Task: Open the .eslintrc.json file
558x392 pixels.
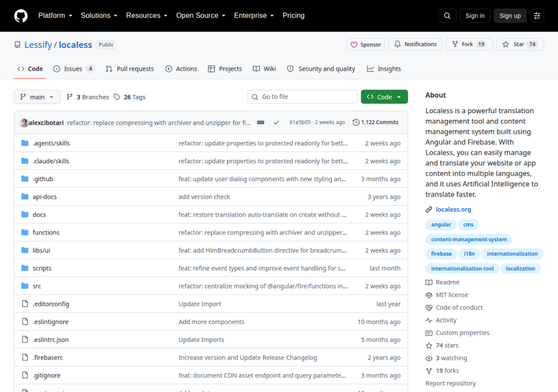Action: [51, 340]
